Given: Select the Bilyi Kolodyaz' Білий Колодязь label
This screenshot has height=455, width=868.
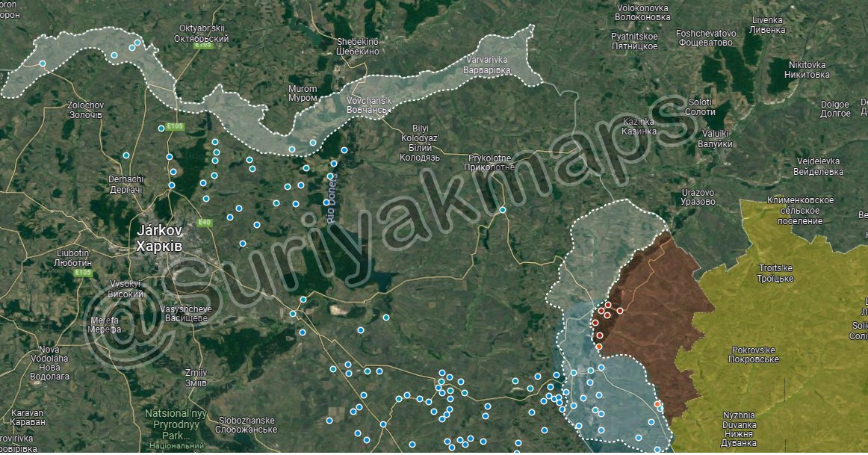Looking at the screenshot, I should tap(420, 143).
